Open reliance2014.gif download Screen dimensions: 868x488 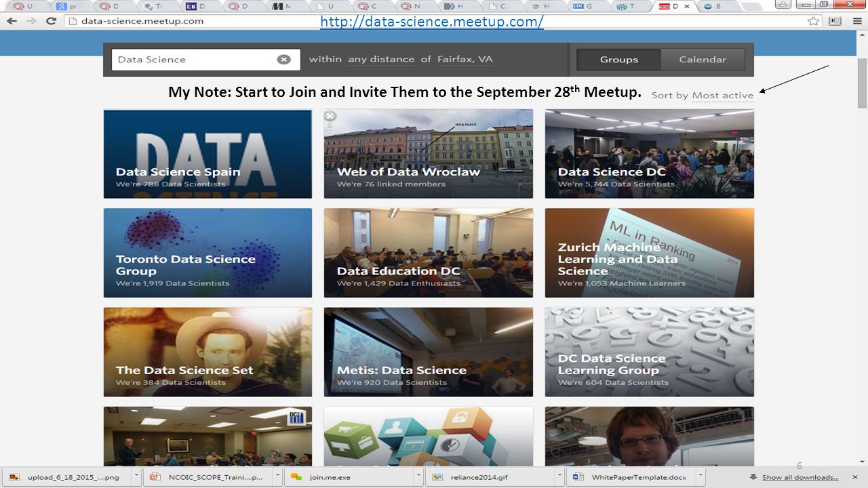(491, 477)
